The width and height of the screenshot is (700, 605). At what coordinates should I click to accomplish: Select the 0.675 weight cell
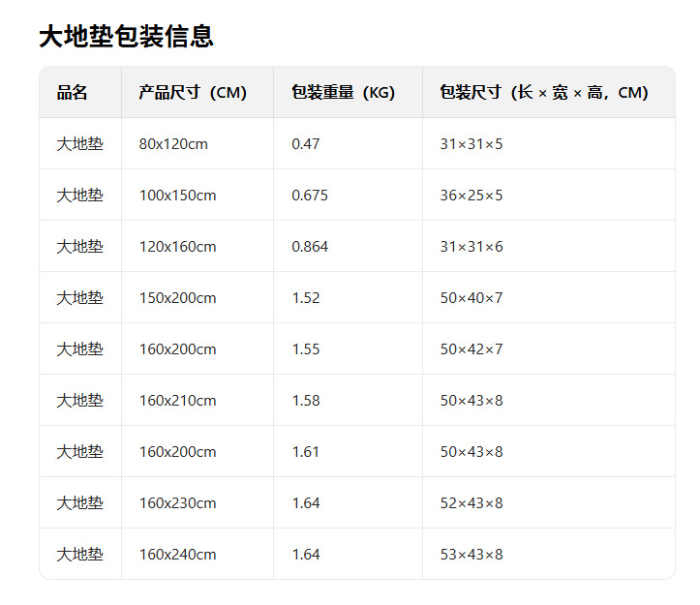pos(310,196)
